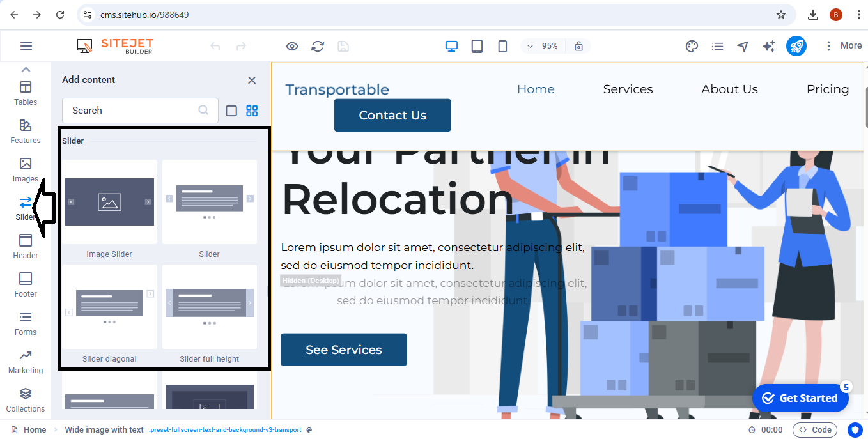
Task: Open the Forms content category
Action: [26, 323]
